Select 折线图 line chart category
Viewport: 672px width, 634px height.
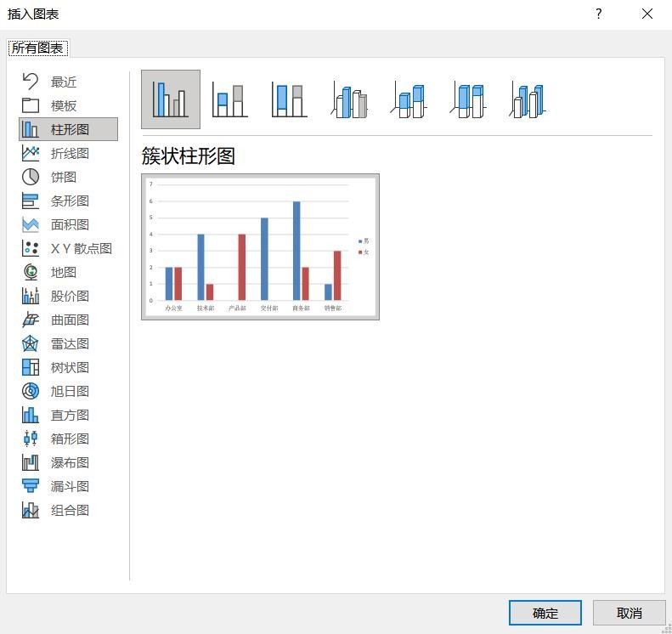70,153
